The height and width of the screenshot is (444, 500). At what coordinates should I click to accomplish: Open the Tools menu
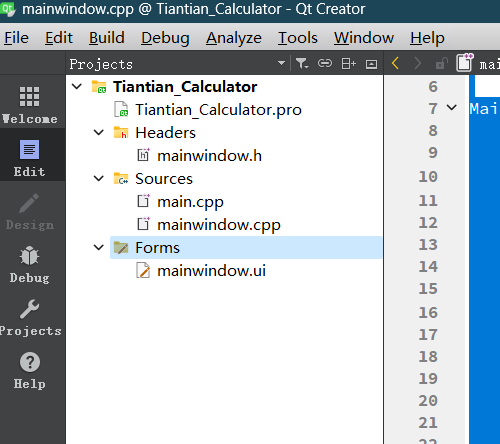[298, 37]
